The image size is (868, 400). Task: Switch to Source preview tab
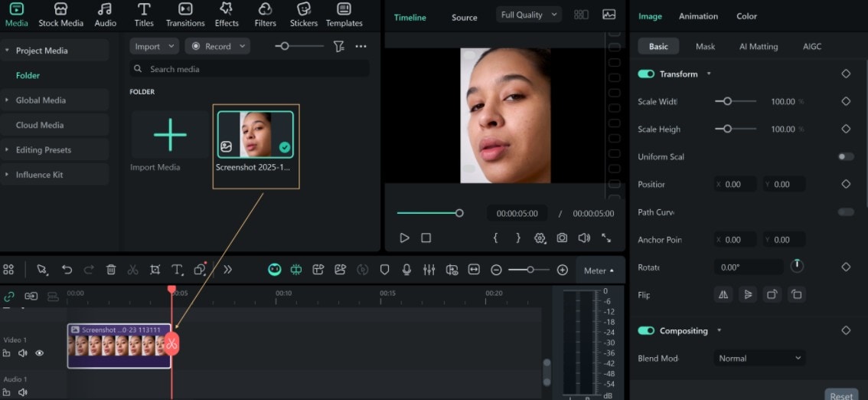click(464, 17)
